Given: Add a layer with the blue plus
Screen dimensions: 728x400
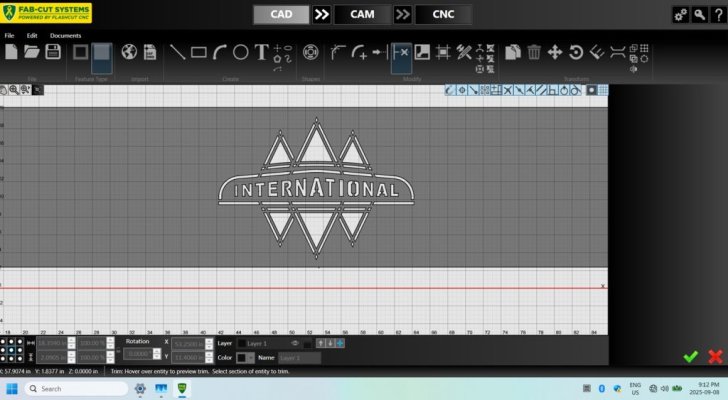Looking at the screenshot, I should point(340,343).
